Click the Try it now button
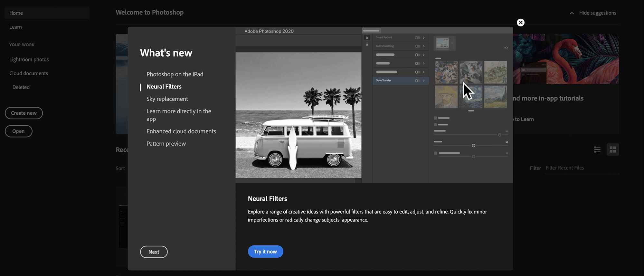The width and height of the screenshot is (644, 276). (265, 252)
